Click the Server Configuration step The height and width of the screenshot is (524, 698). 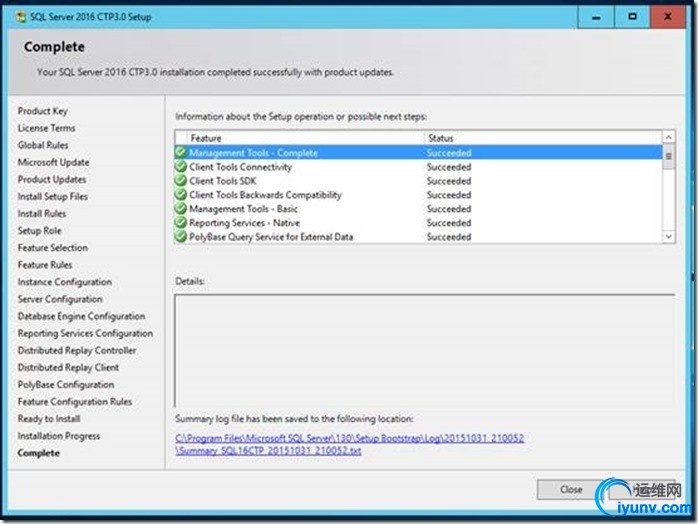(x=60, y=299)
